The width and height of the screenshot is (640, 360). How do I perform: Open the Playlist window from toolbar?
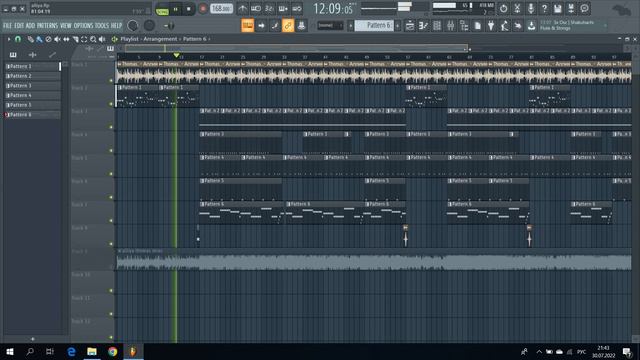tap(410, 26)
